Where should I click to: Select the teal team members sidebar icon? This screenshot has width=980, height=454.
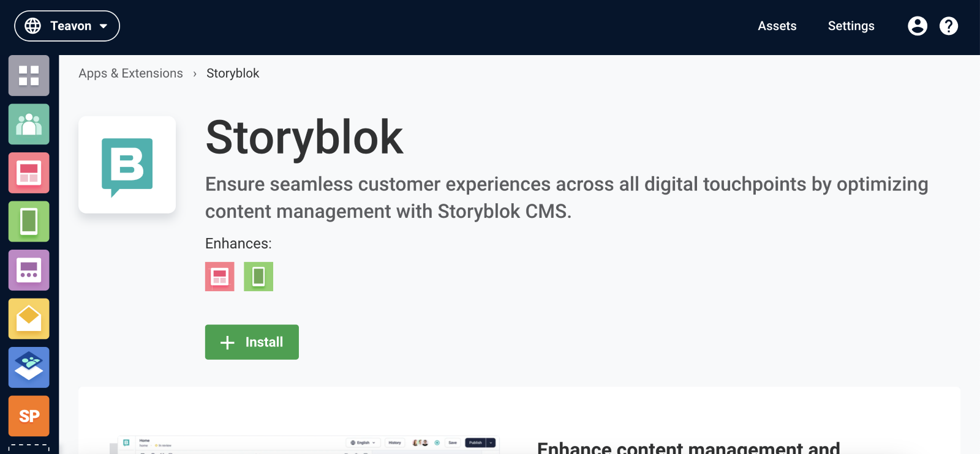pos(28,124)
